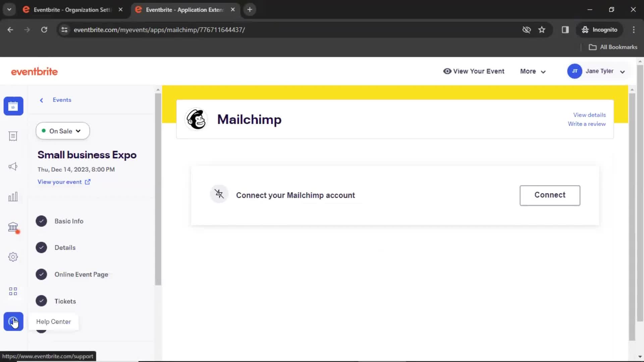Viewport: 644px width, 362px height.
Task: Close the Application Extensions tab
Action: (233, 10)
